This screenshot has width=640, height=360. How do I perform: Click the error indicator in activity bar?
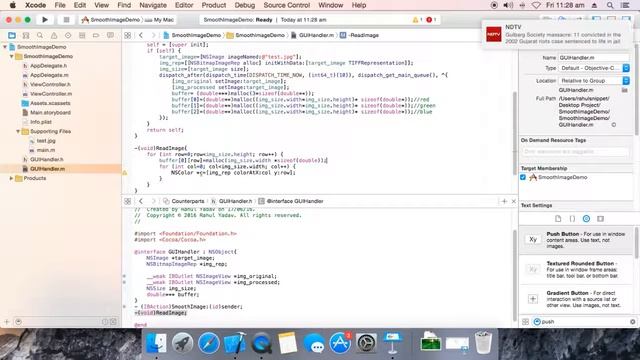[431, 20]
